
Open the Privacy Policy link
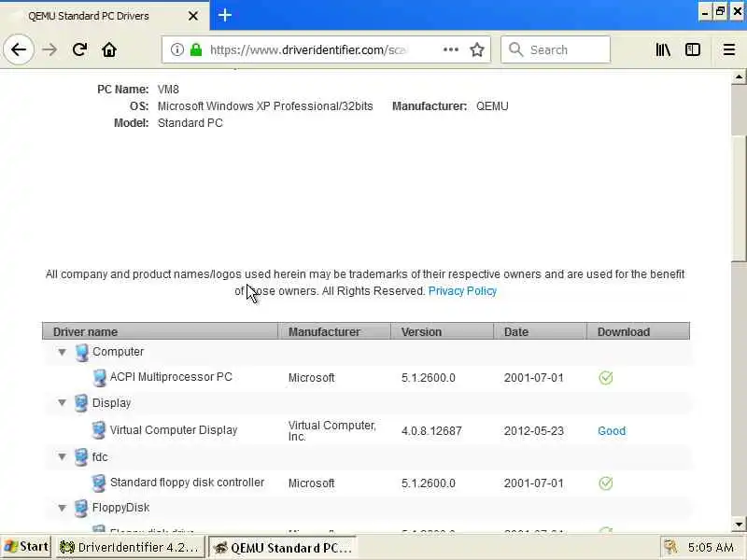(x=462, y=291)
